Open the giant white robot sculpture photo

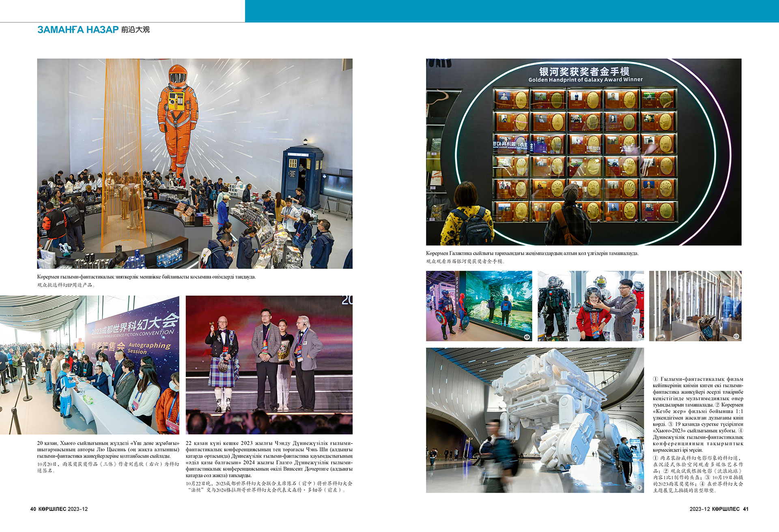(x=535, y=420)
